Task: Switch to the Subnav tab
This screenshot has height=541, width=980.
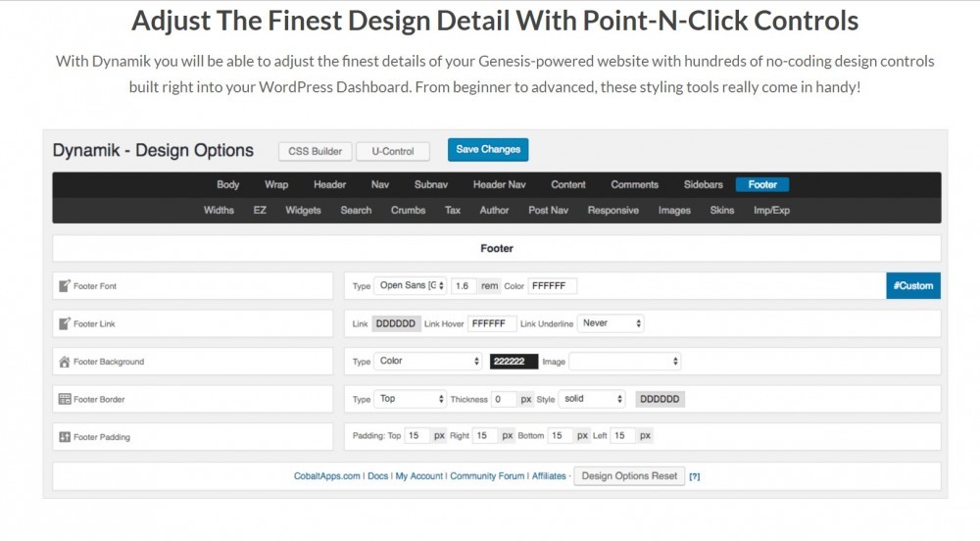Action: click(431, 185)
